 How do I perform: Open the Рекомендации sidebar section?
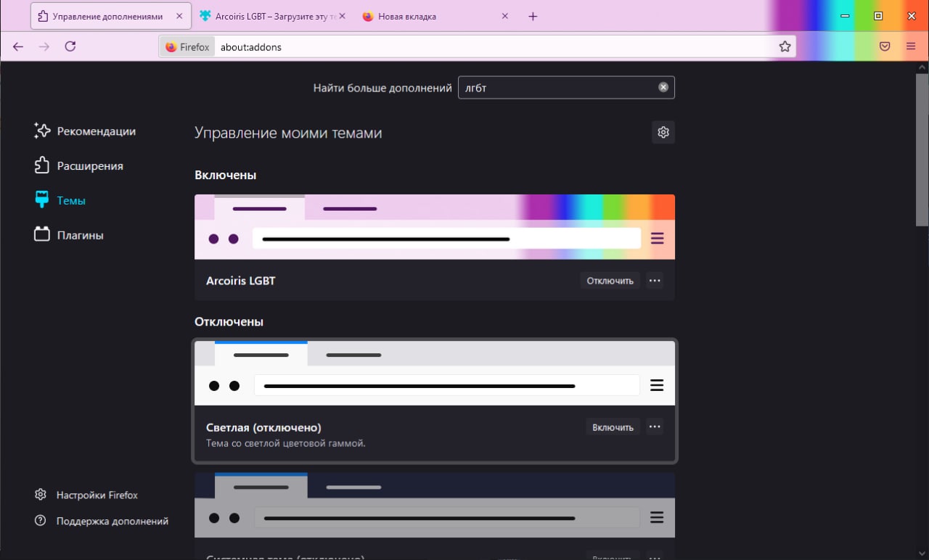point(86,131)
